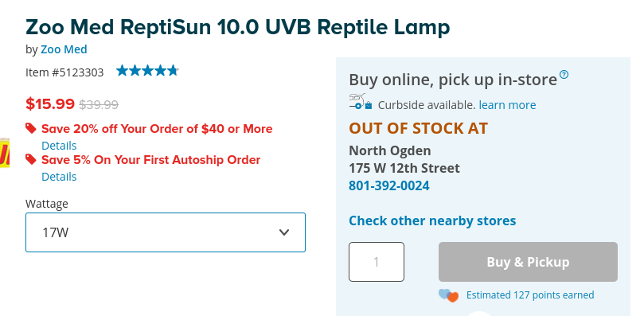Click the Buy & Pickup button
644x316 pixels.
coord(528,262)
